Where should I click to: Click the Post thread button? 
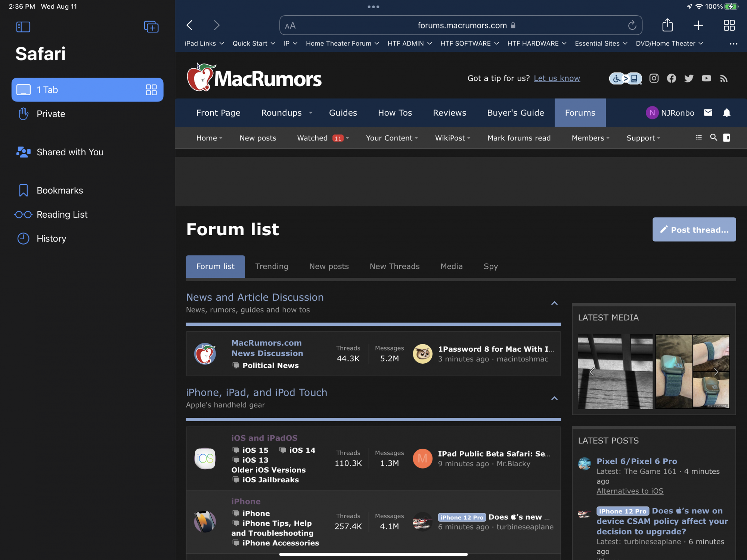(x=694, y=230)
